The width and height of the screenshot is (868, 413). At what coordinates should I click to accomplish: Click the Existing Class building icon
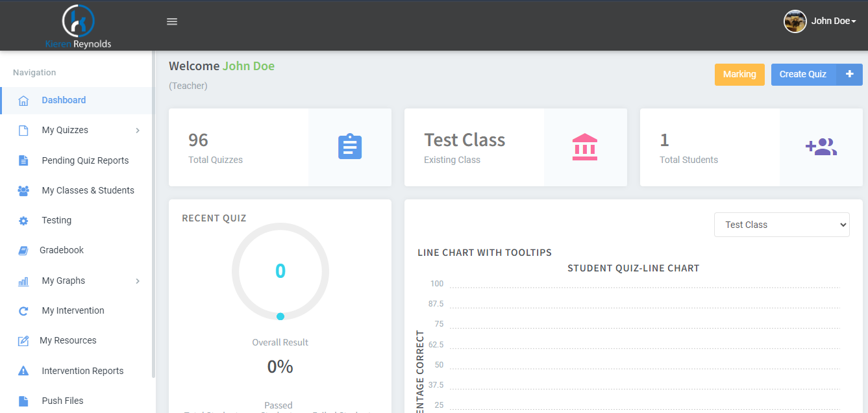pos(585,147)
